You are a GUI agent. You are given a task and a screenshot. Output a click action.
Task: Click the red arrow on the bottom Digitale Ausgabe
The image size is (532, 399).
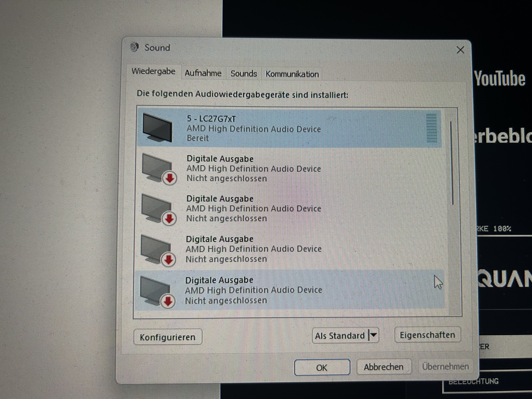pos(168,301)
